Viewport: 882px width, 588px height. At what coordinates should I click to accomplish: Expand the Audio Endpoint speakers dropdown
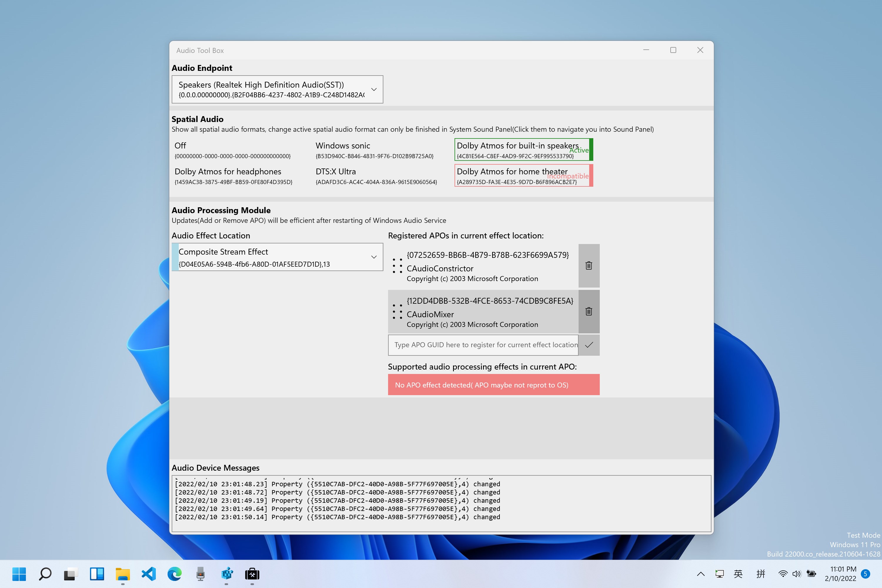point(373,89)
